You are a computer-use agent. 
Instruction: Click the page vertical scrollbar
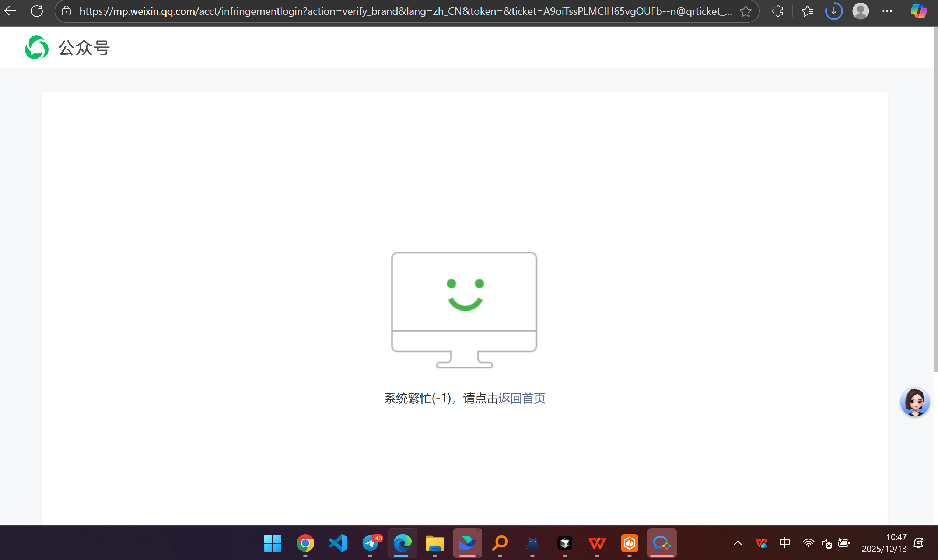pos(935,200)
